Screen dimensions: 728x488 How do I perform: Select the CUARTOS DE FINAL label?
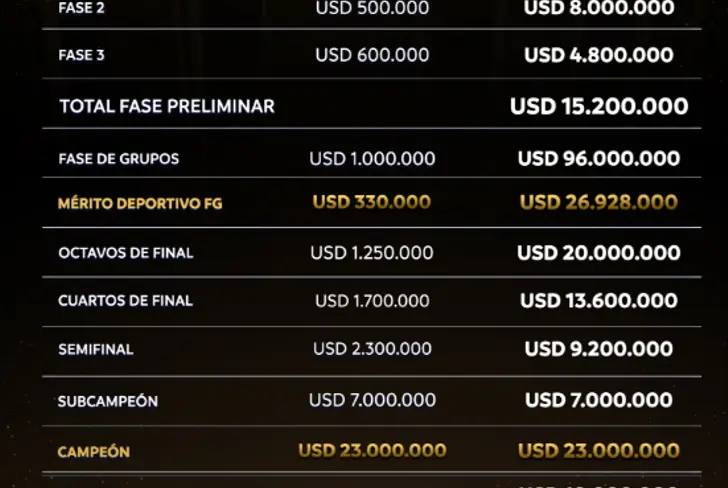[126, 301]
